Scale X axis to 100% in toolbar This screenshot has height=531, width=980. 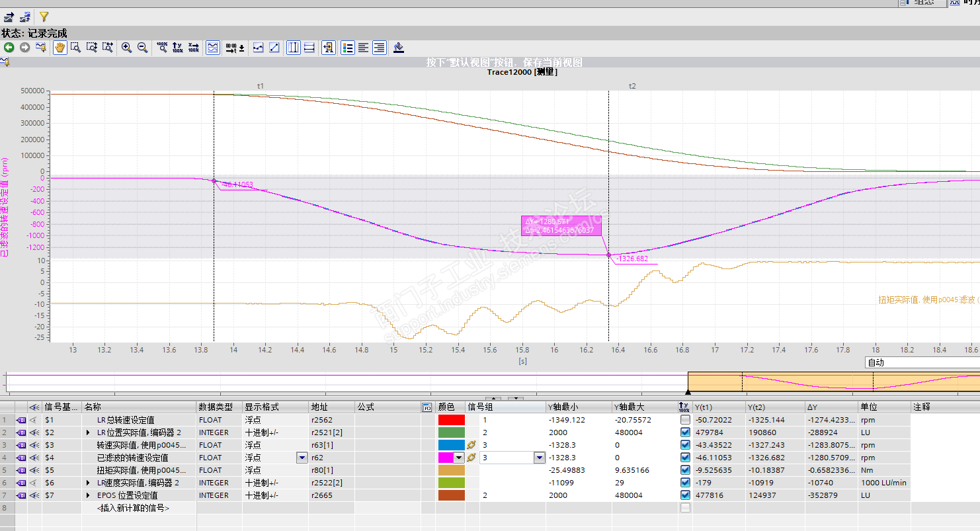[x=193, y=48]
